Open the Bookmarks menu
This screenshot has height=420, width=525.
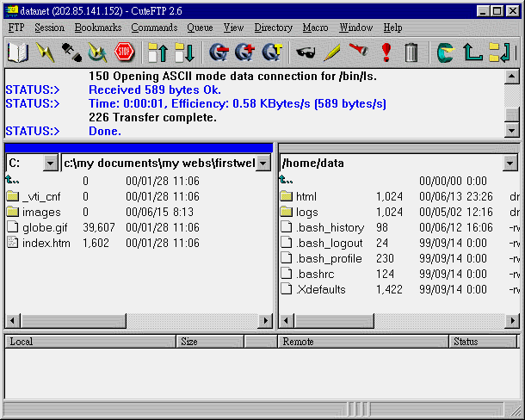tap(98, 28)
